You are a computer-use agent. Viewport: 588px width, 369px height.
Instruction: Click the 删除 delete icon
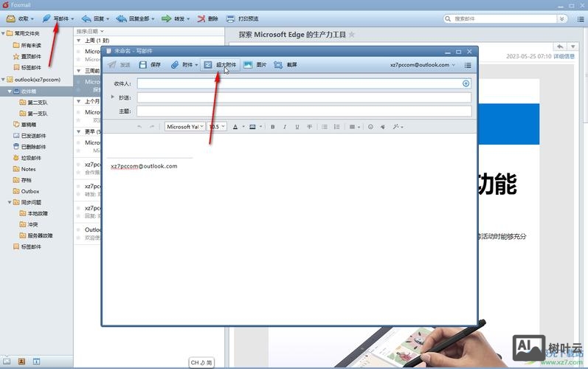pos(201,18)
